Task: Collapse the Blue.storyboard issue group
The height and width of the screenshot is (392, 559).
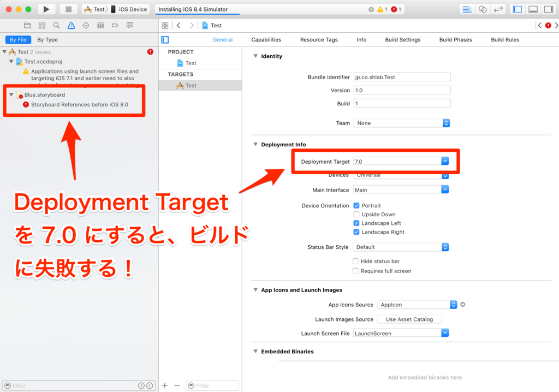Action: click(11, 94)
